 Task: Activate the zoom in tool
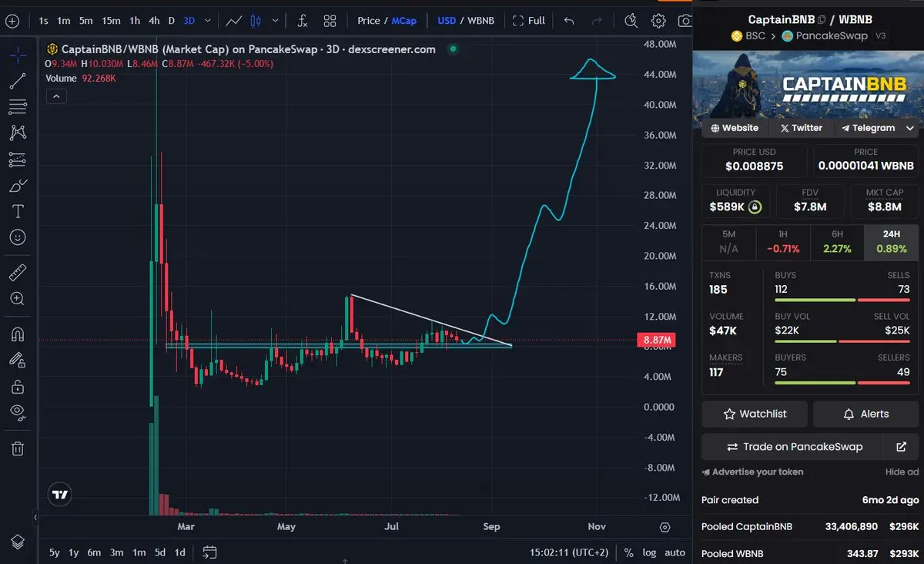18,298
